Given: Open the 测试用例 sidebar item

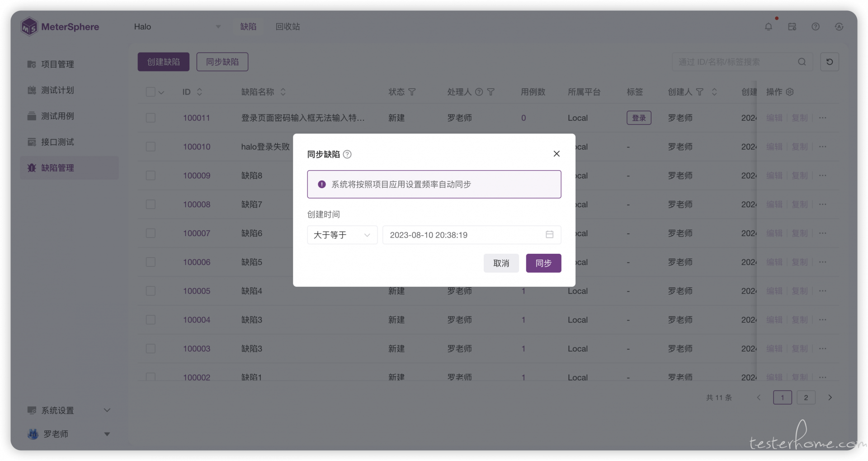Looking at the screenshot, I should pyautogui.click(x=69, y=116).
